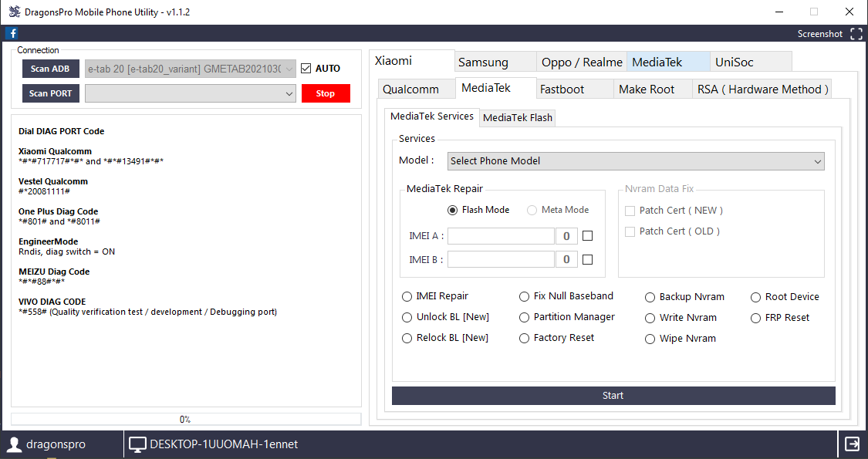Click the VIVO DIAG CODE *#558# line
868x459 pixels.
(x=147, y=312)
